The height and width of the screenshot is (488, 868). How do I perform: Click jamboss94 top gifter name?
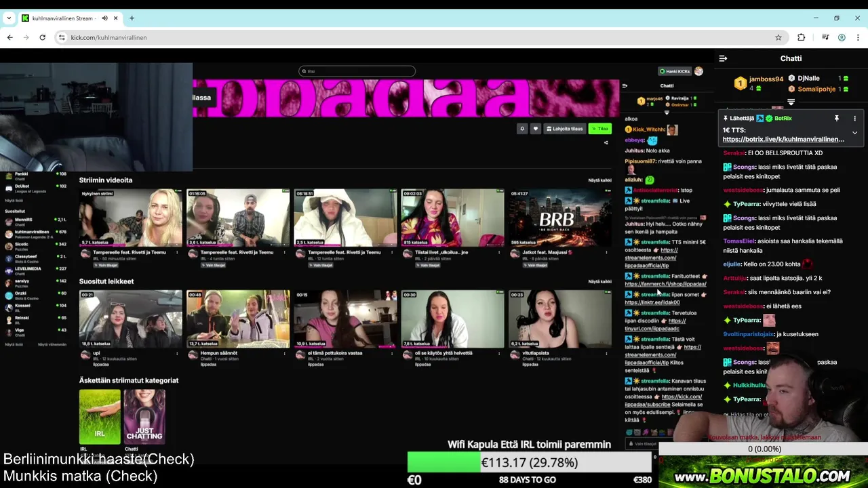tap(766, 79)
